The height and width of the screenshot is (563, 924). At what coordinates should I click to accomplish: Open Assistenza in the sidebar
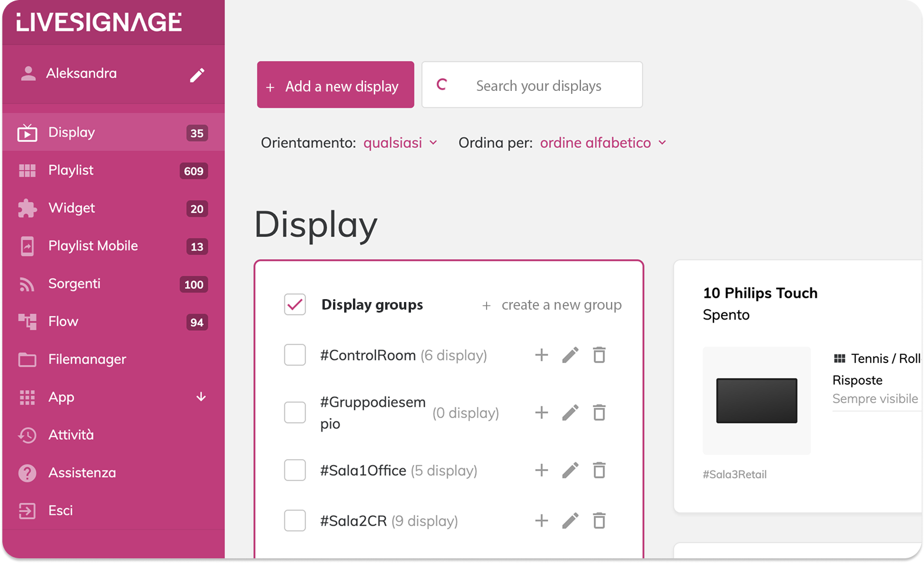[114, 473]
